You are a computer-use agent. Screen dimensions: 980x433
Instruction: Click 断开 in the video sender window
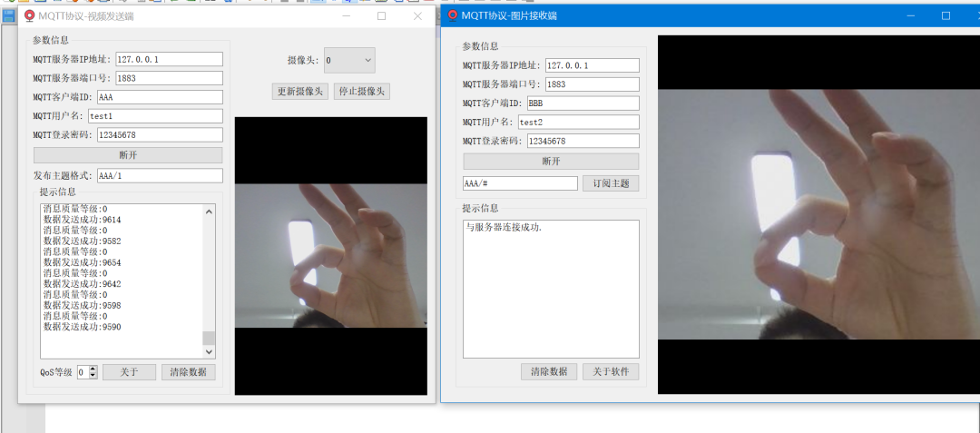pos(128,155)
